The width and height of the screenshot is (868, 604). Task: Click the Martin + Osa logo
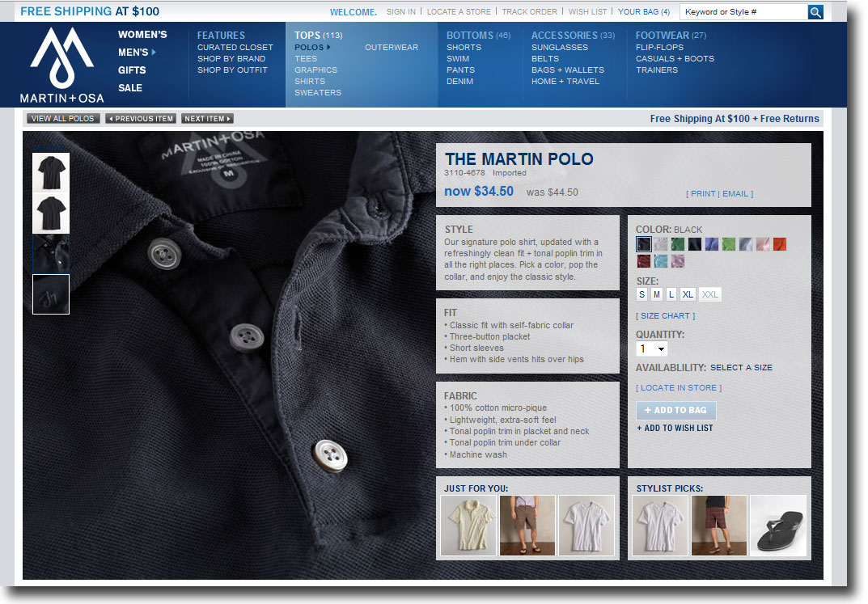coord(62,65)
